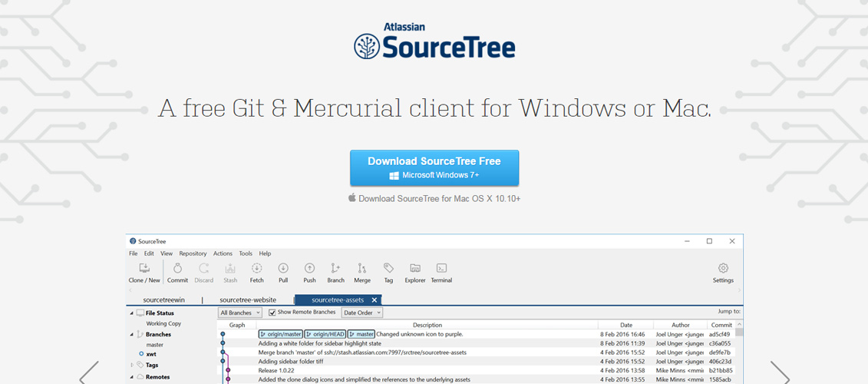Select the master branch in sidebar
The height and width of the screenshot is (384, 868).
pyautogui.click(x=154, y=345)
